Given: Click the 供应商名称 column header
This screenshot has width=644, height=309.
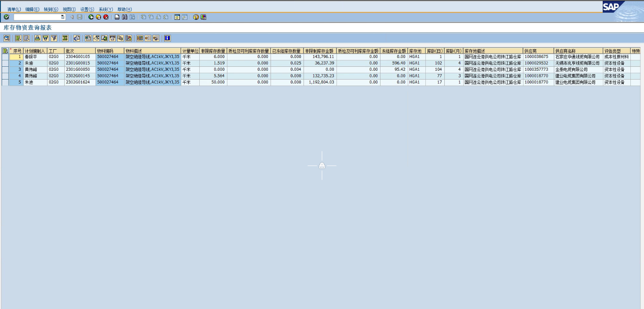Looking at the screenshot, I should (578, 51).
